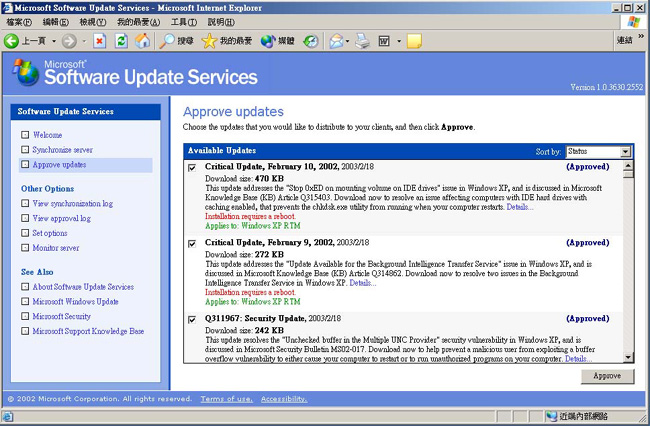Click the status bar page icon
Screen dimensions: 650x426
[x=7, y=416]
